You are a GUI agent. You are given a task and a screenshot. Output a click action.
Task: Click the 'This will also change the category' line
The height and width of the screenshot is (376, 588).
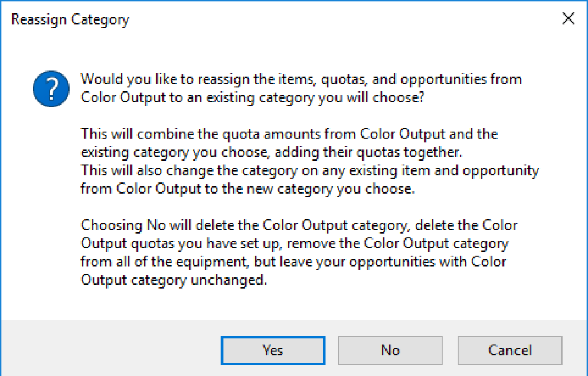click(310, 171)
